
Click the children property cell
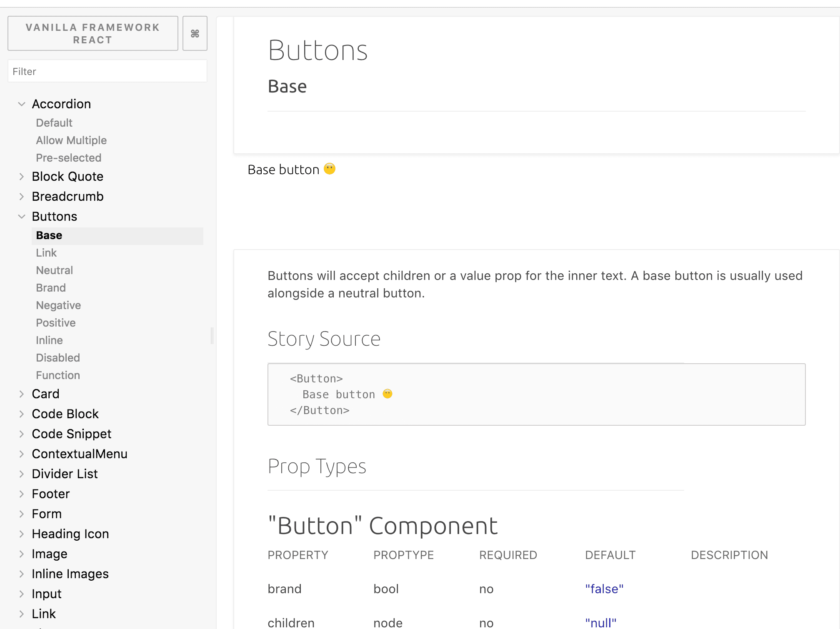[x=291, y=623]
